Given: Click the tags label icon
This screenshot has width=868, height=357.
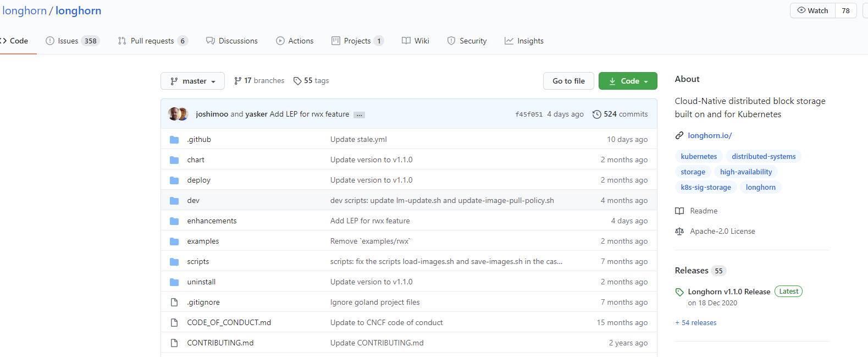Looking at the screenshot, I should coord(297,81).
